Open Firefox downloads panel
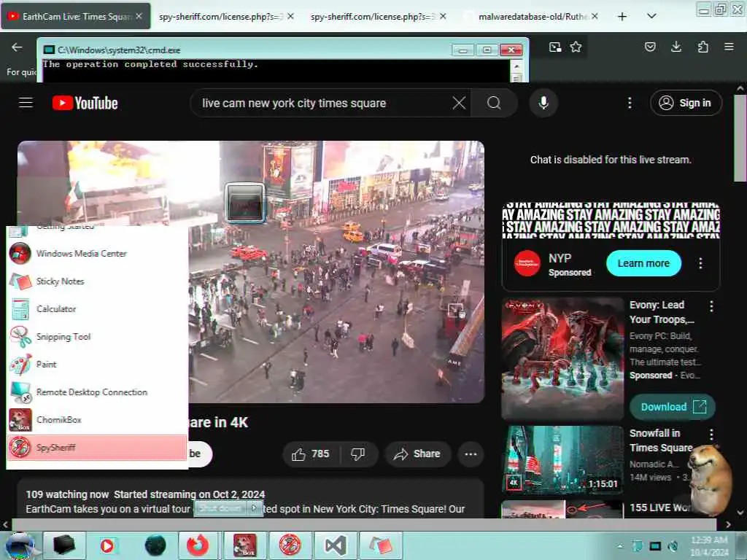Image resolution: width=747 pixels, height=560 pixels. [676, 47]
